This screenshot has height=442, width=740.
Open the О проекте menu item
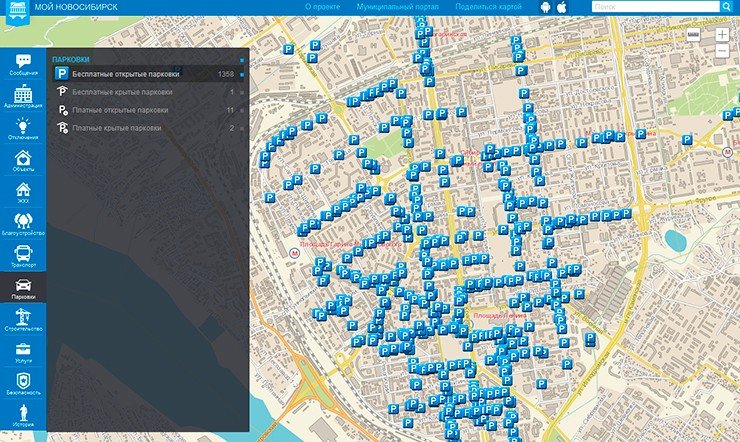click(x=322, y=7)
